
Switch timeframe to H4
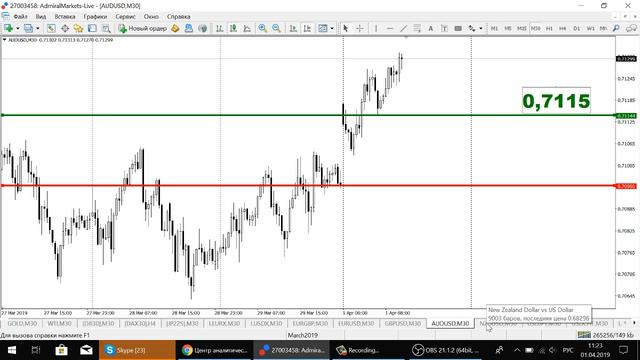click(563, 28)
